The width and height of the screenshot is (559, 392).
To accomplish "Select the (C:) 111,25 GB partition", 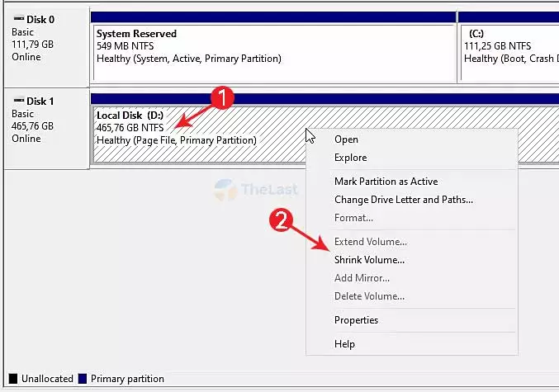I will 507,51.
